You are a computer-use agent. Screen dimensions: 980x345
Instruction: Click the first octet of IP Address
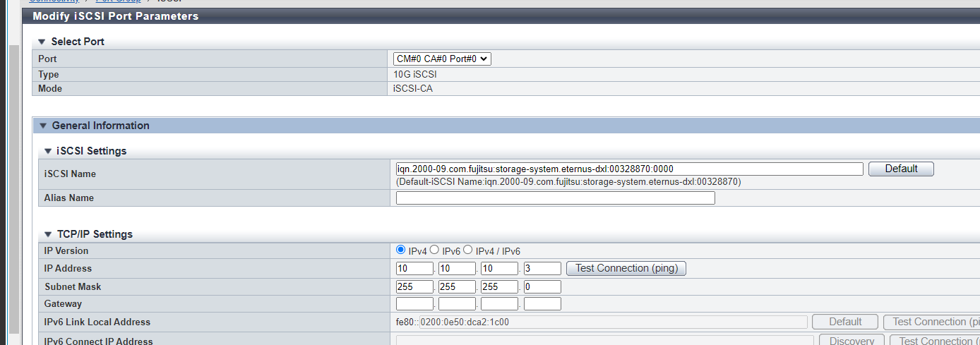coord(414,269)
